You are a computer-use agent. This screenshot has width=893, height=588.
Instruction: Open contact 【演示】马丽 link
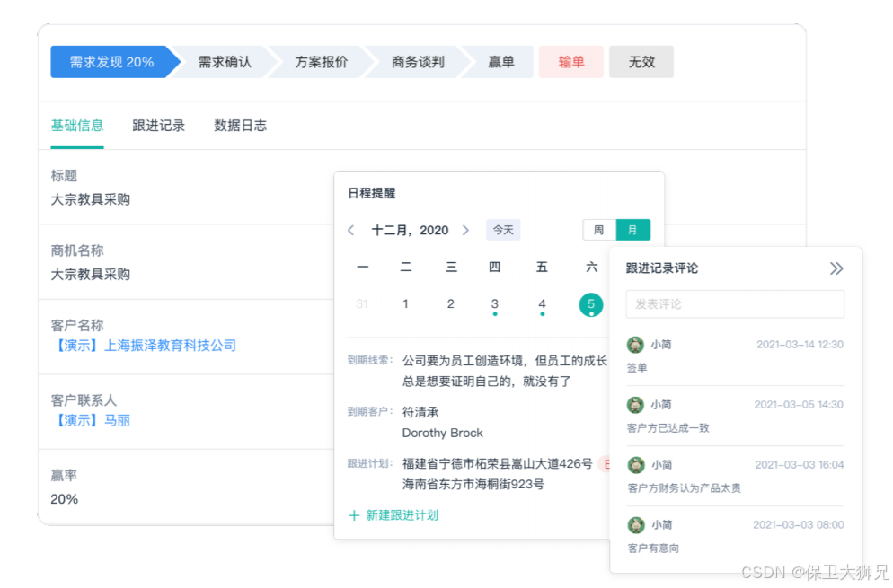coord(91,421)
